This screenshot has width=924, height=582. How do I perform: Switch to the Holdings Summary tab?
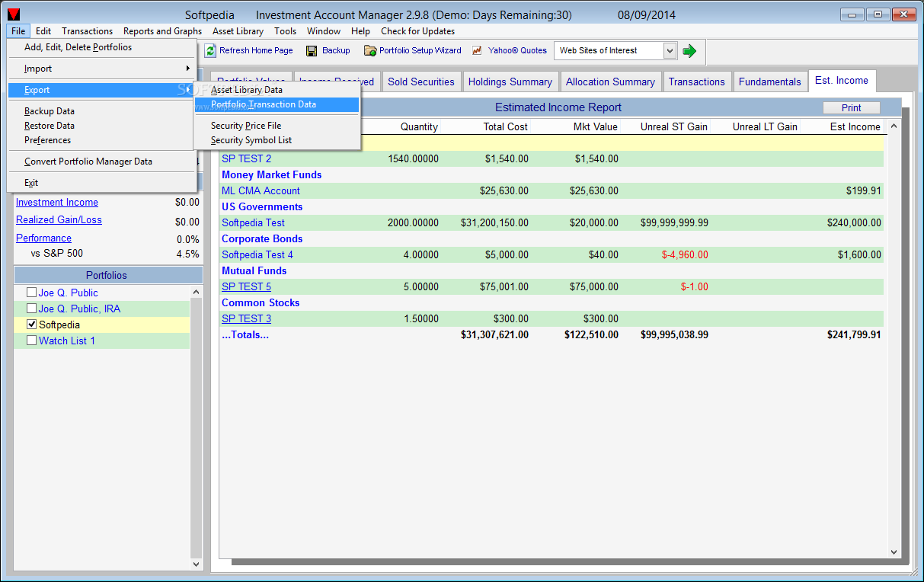(510, 82)
